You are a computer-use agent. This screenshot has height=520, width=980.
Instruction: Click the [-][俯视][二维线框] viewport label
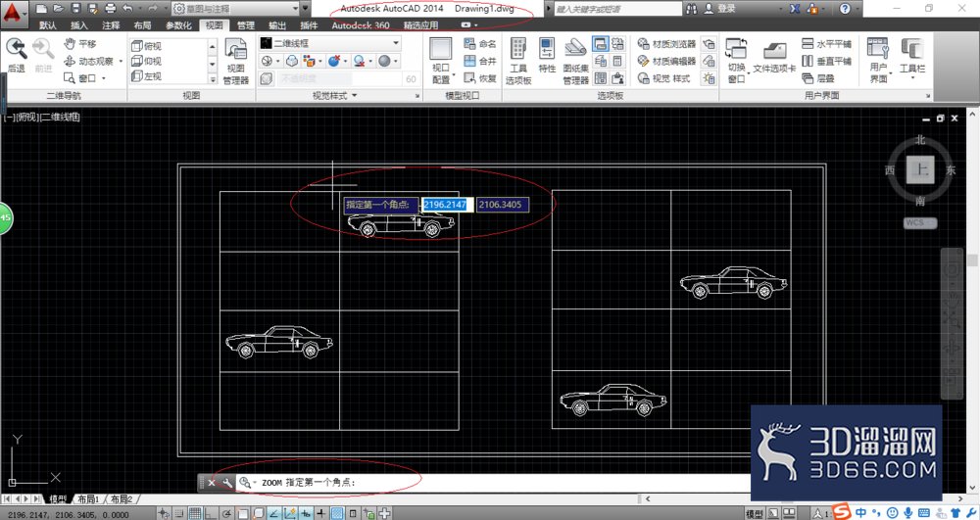coord(42,117)
